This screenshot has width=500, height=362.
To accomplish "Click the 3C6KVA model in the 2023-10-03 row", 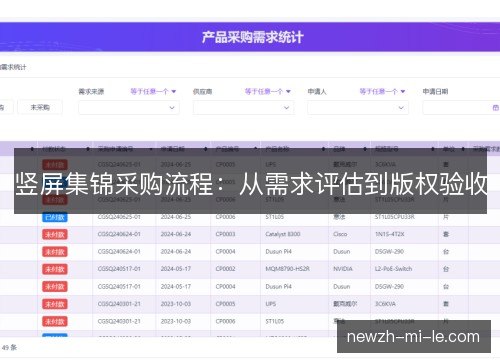I will tap(385, 304).
